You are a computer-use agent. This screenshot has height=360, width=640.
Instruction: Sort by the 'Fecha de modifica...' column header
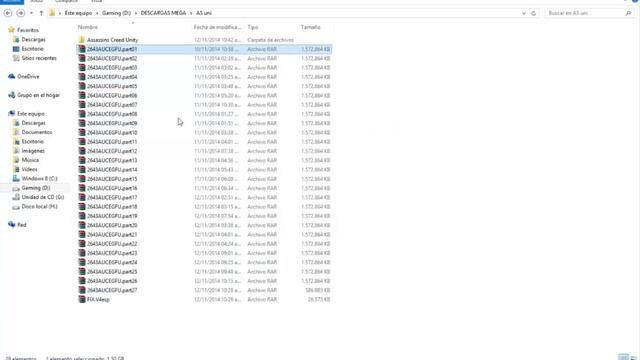click(218, 27)
